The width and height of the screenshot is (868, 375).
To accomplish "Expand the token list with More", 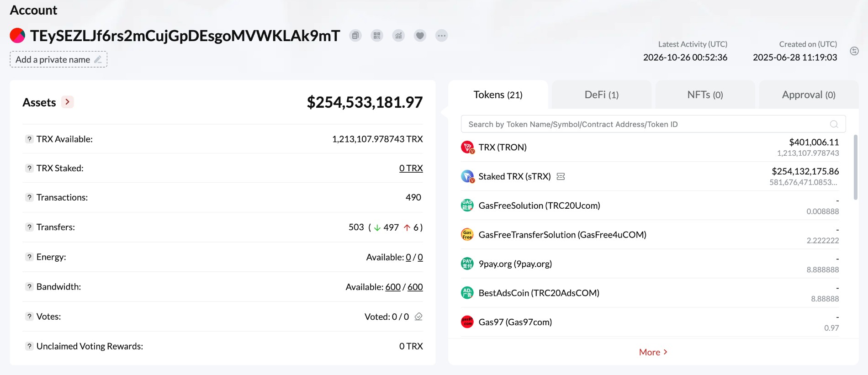I will [x=653, y=352].
